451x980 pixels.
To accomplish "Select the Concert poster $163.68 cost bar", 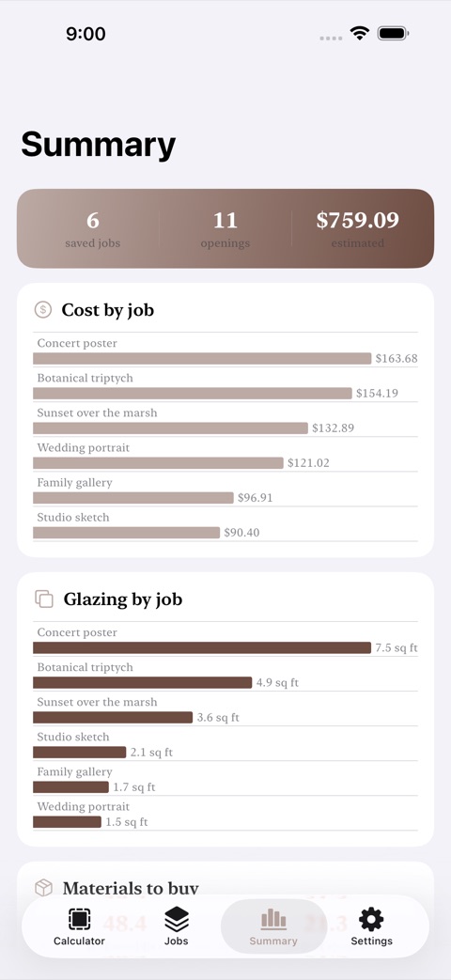I will click(x=202, y=358).
